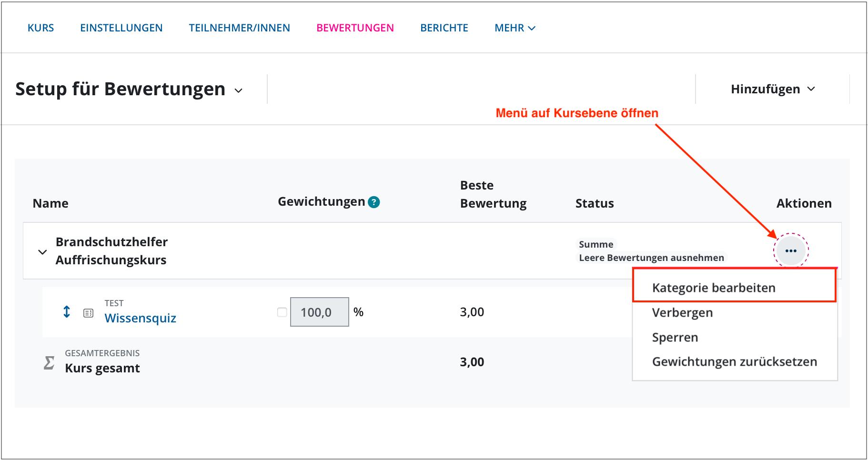The width and height of the screenshot is (868, 460).
Task: Choose Verbergen in the actions menu
Action: 682,312
